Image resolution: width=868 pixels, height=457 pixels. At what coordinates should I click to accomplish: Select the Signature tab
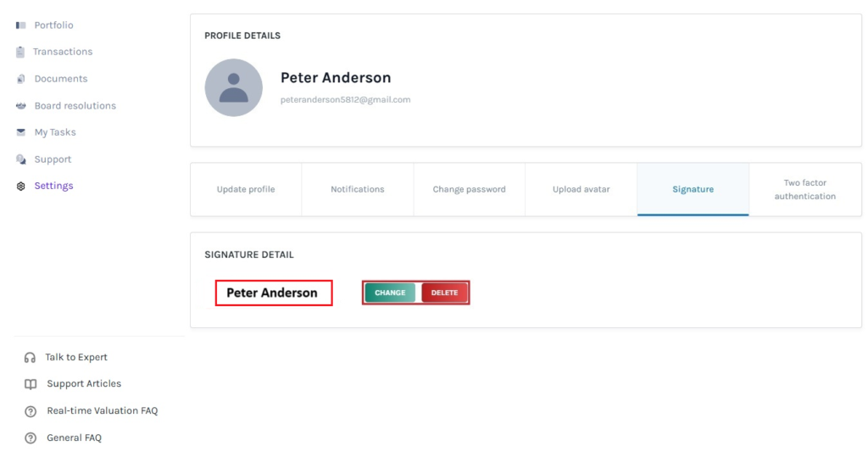point(693,189)
